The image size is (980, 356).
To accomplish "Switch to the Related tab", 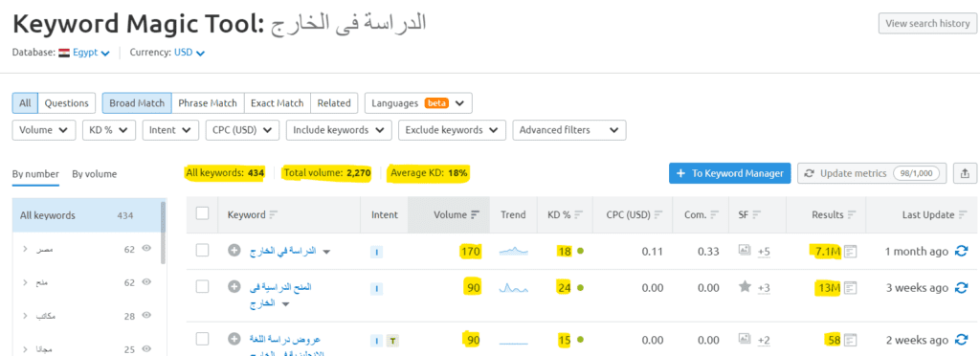I will (x=334, y=103).
